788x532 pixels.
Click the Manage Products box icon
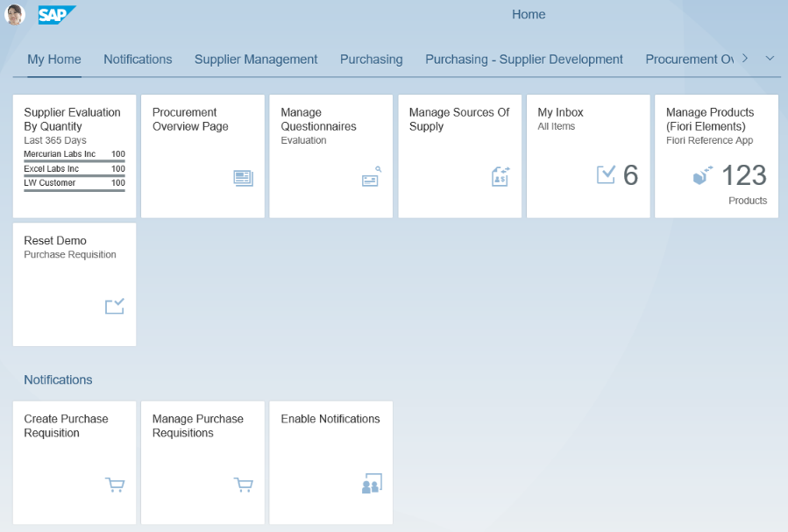pyautogui.click(x=702, y=175)
